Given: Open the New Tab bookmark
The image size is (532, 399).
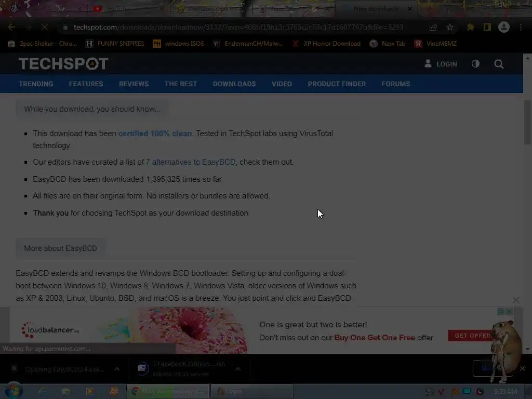Looking at the screenshot, I should 388,44.
